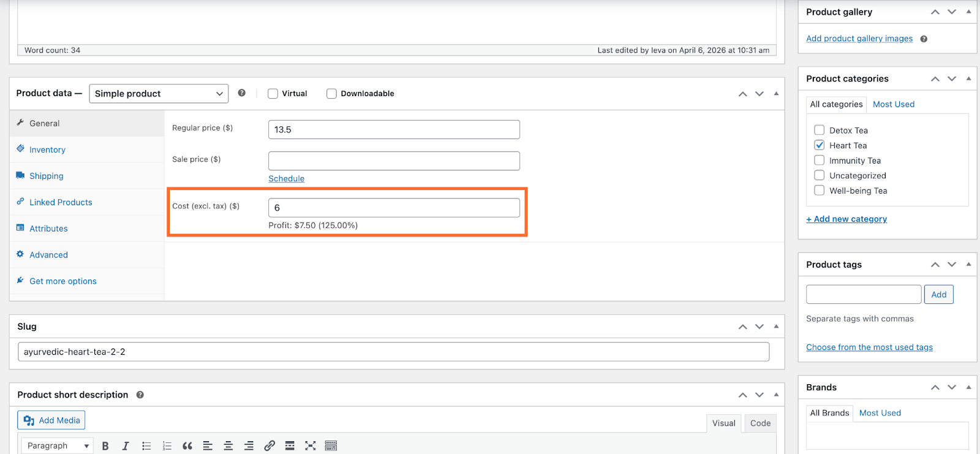
Task: Open the Linked Products tab
Action: [87, 202]
